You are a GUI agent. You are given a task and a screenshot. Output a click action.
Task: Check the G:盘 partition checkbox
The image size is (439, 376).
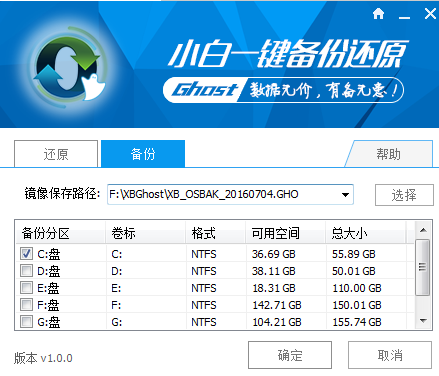tap(26, 322)
